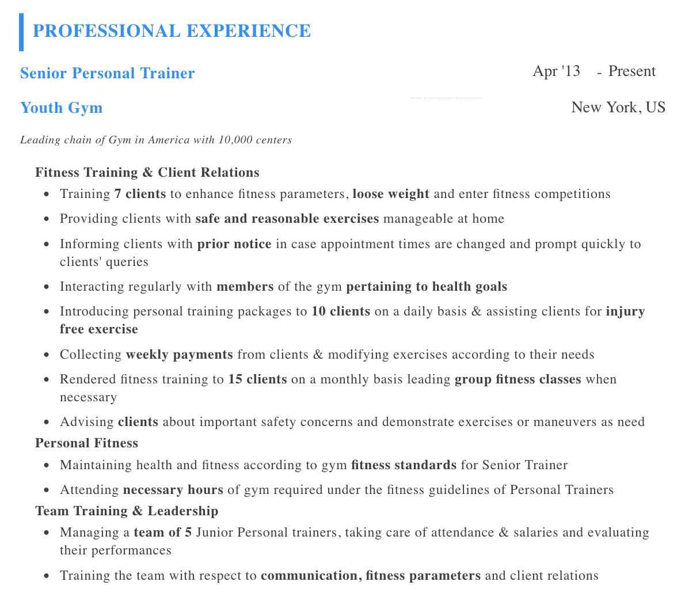
Task: Click the bold '7 clients' text
Action: (140, 194)
